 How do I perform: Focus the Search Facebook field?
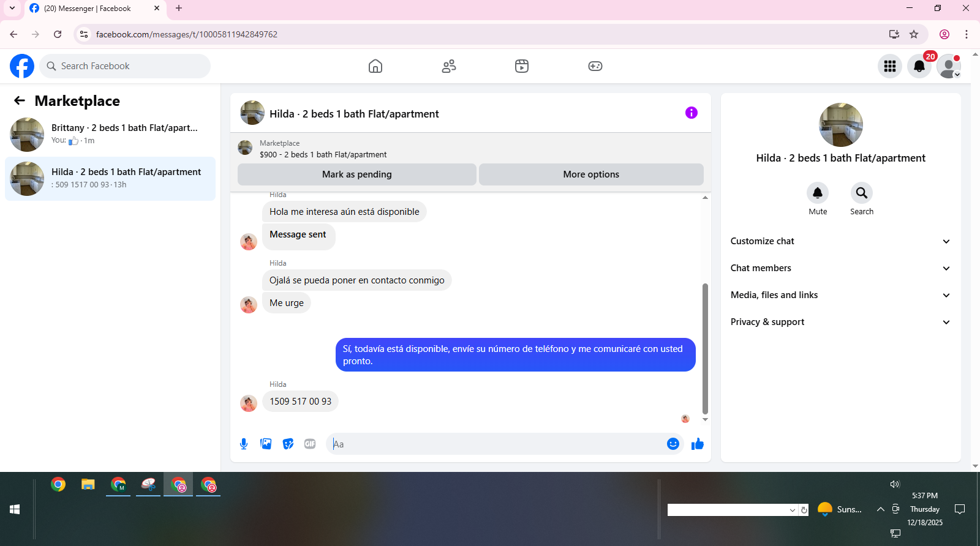coord(125,66)
